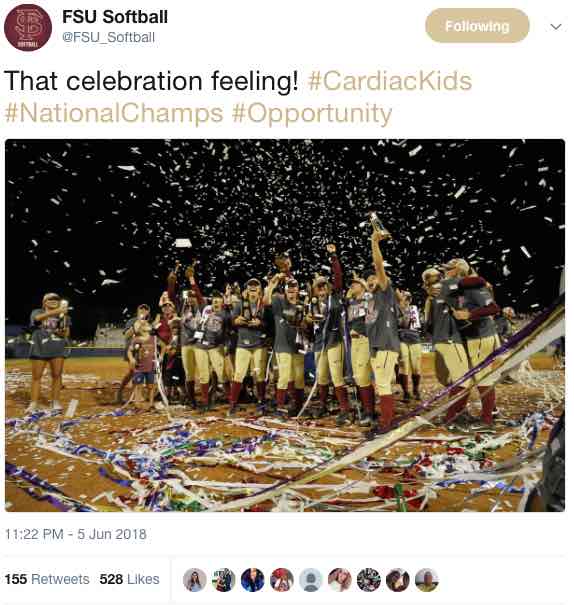Open first liker avatar in the row

click(x=195, y=580)
